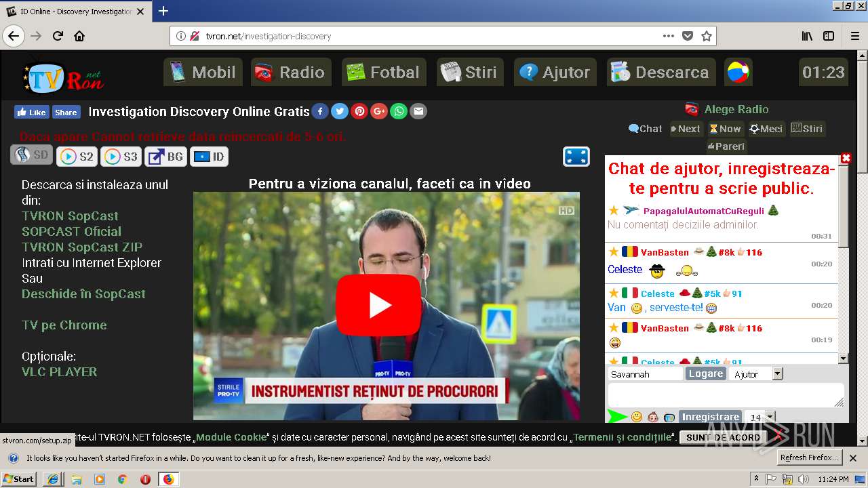Screen dimensions: 868x488
Task: Switch to BG stream source
Action: click(165, 157)
